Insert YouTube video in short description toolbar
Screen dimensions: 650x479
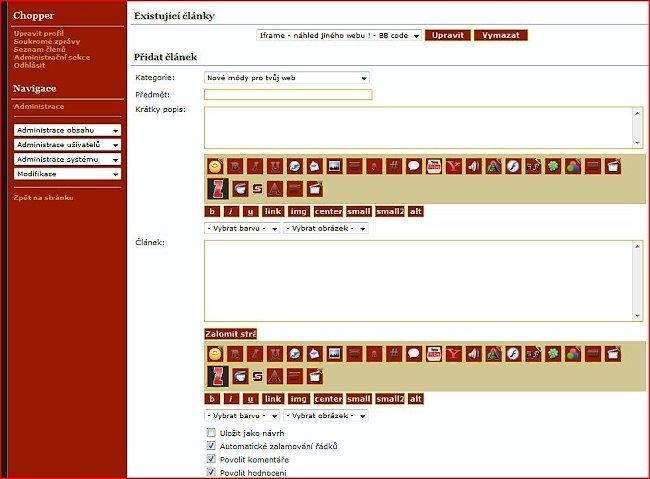click(434, 166)
